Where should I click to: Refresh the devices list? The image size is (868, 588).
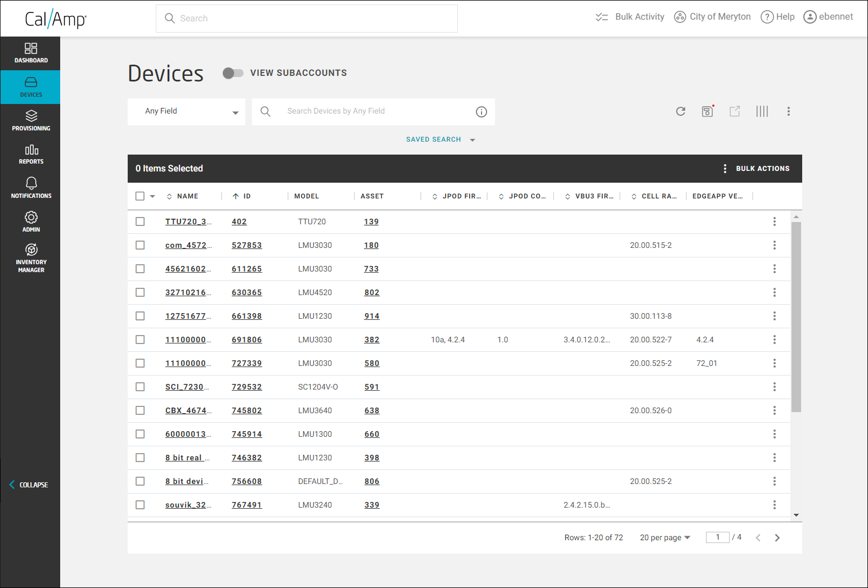[x=681, y=111]
